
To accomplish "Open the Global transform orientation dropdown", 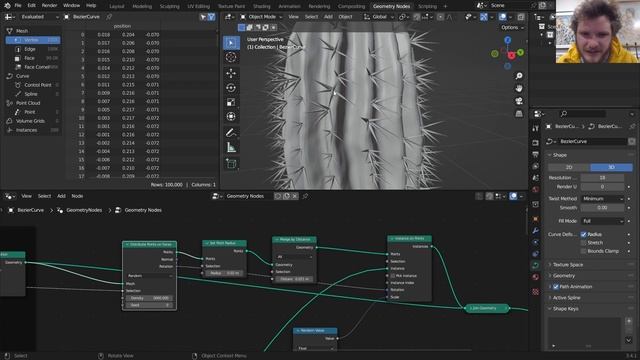I will point(379,17).
